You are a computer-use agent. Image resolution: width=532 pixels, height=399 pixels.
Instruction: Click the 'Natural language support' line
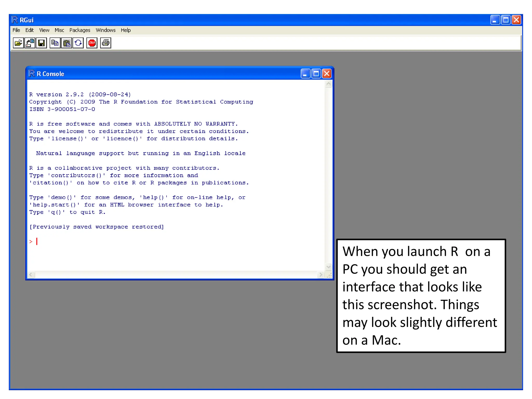click(141, 153)
